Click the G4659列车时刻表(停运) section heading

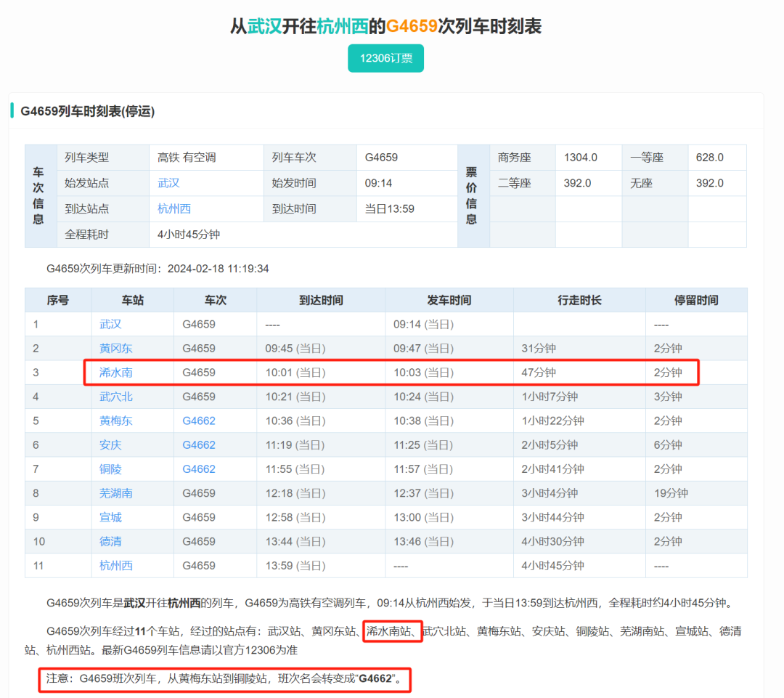[x=88, y=111]
